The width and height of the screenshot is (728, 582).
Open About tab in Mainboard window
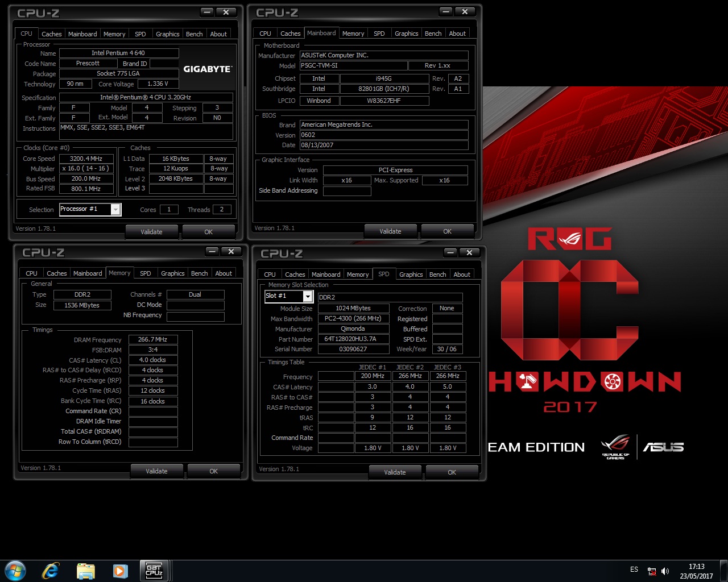457,34
